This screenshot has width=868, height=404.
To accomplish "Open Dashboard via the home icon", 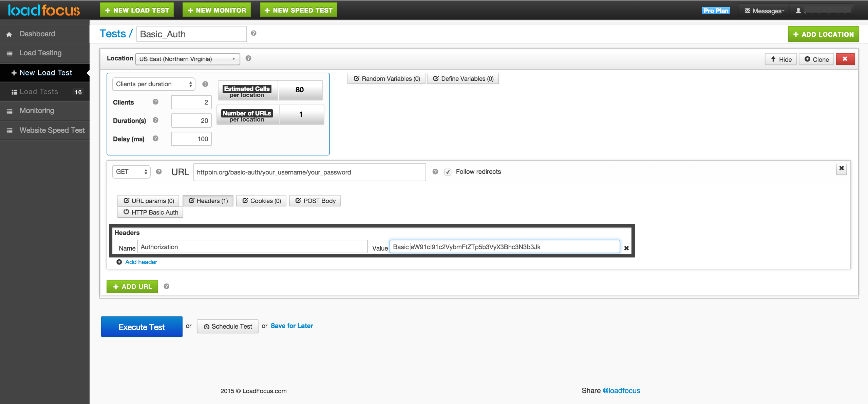I will (8, 34).
